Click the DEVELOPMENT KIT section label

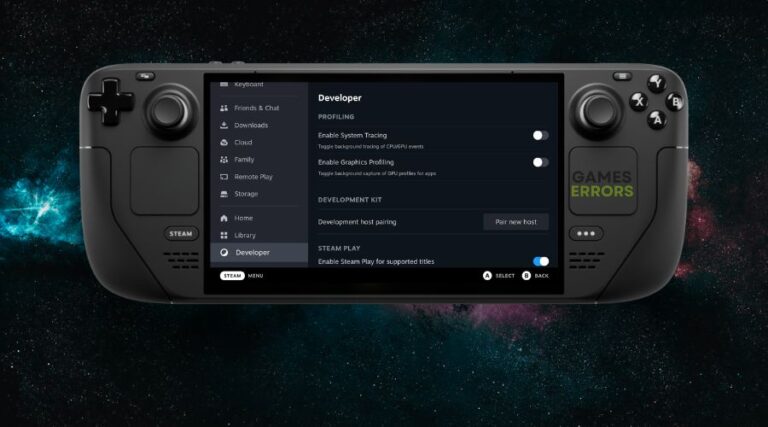[350, 200]
